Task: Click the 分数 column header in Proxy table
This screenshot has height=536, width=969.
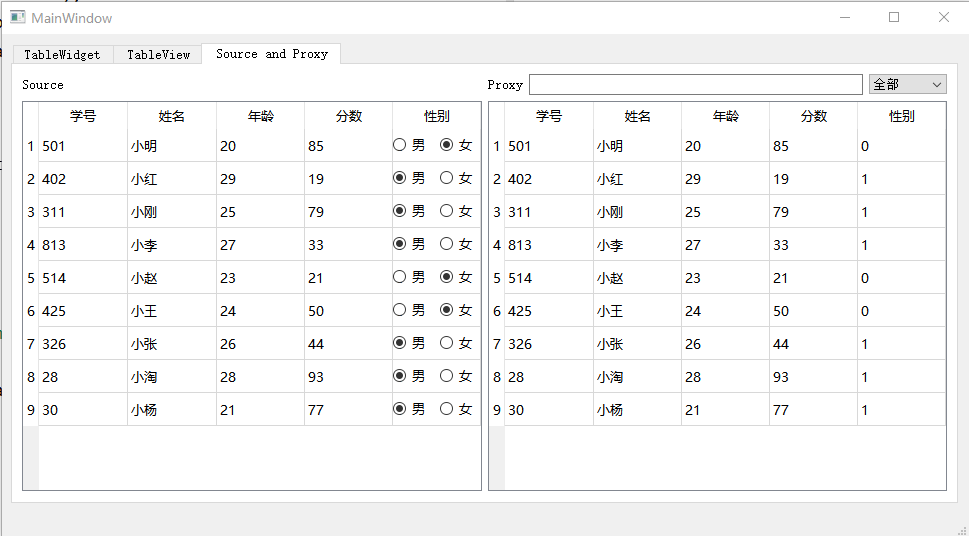Action: (x=813, y=116)
